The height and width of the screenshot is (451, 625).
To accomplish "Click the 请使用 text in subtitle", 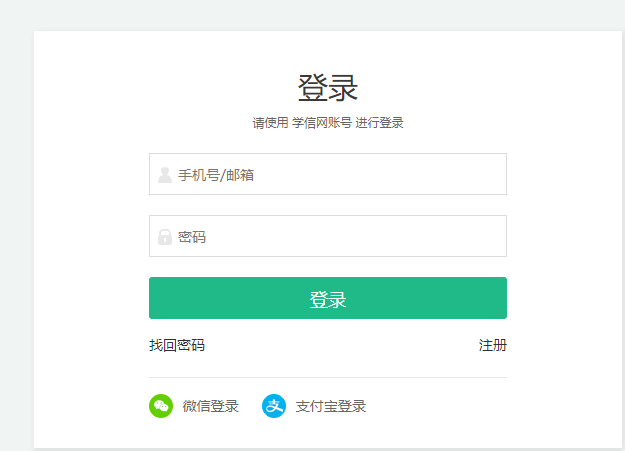I will pos(270,123).
